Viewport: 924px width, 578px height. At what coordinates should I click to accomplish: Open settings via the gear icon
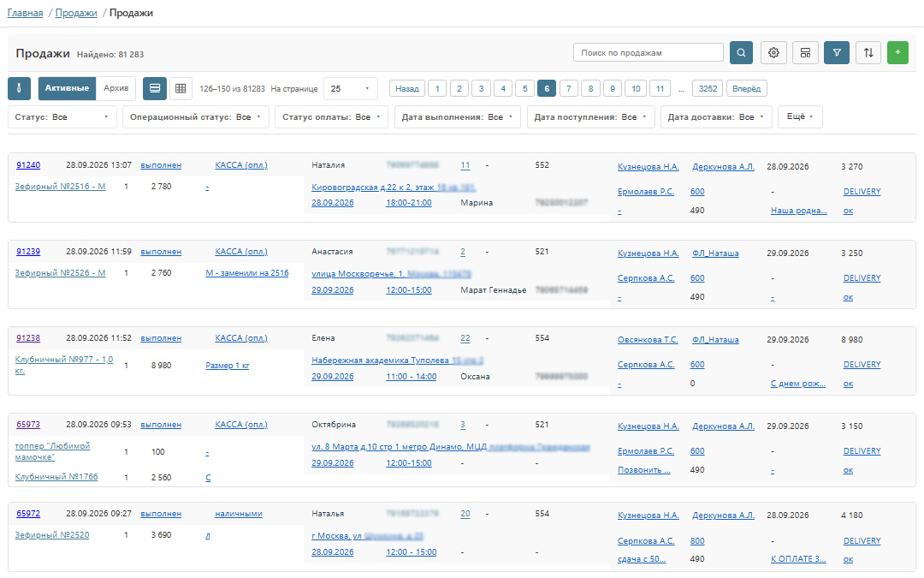click(x=773, y=52)
